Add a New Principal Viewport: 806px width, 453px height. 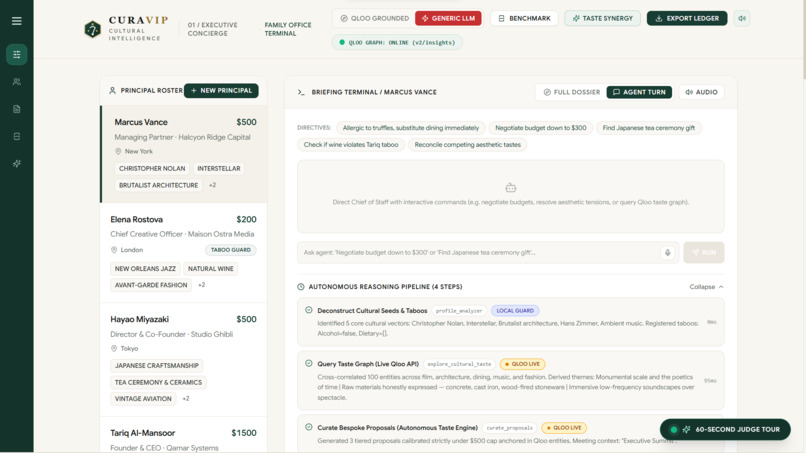pos(221,90)
